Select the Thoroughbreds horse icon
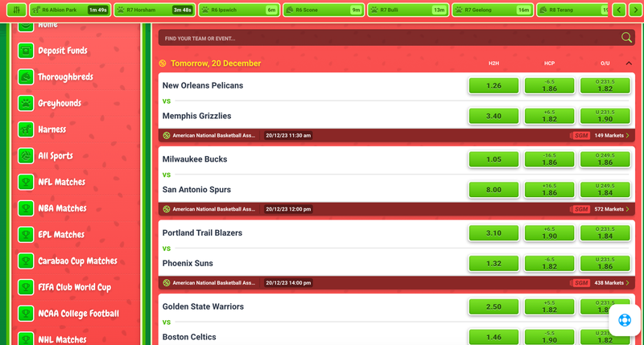Viewport: 644px width, 345px height. 26,76
